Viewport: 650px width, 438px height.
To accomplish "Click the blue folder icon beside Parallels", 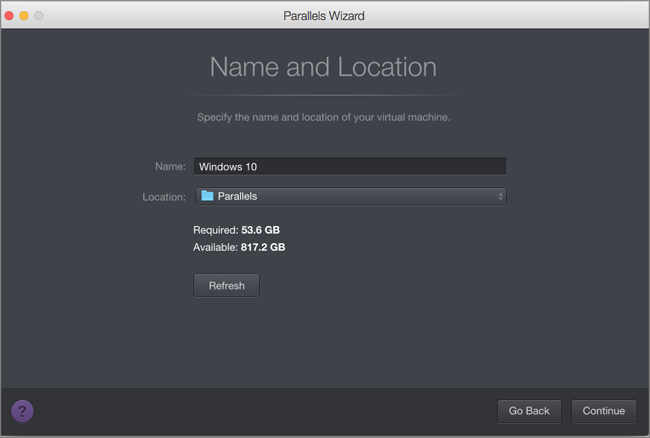I will point(206,196).
